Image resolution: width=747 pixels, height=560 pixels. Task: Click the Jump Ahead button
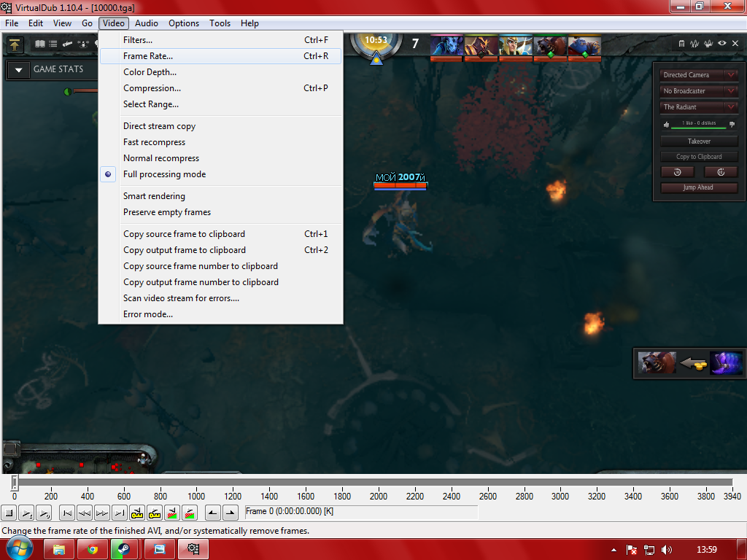699,187
